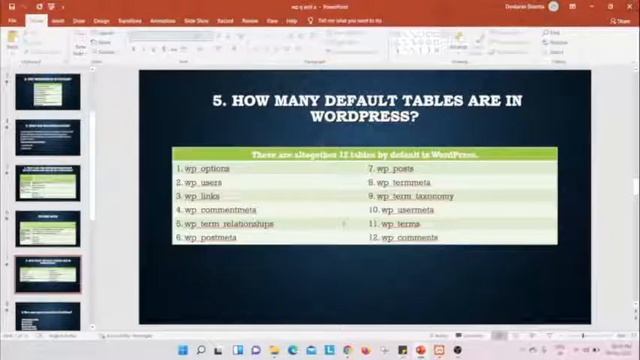The width and height of the screenshot is (640, 360).
Task: Open the Help tab
Action: coord(291,21)
